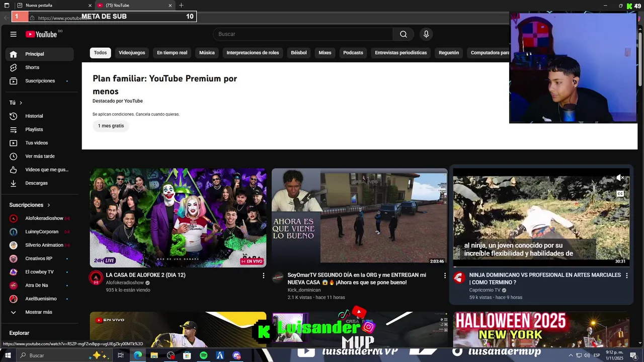Expand the Tú section
Image resolution: width=644 pixels, height=362 pixels.
tap(16, 103)
